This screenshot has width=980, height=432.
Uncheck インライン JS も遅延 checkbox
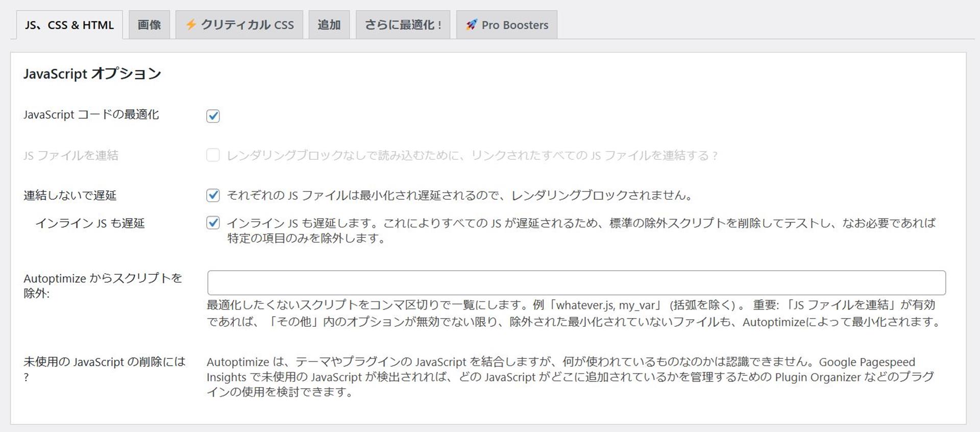click(x=213, y=223)
